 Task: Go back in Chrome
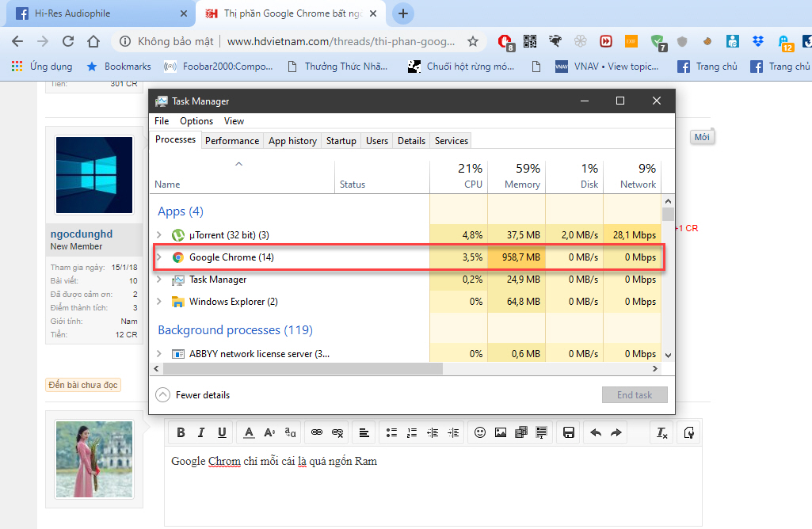(17, 41)
